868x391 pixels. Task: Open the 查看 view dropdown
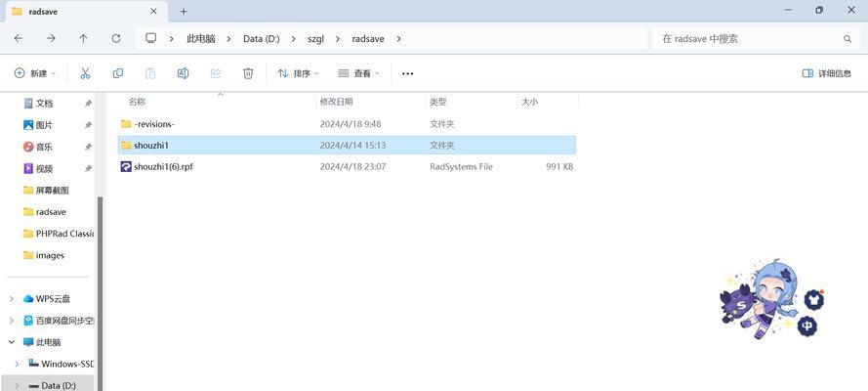(358, 73)
